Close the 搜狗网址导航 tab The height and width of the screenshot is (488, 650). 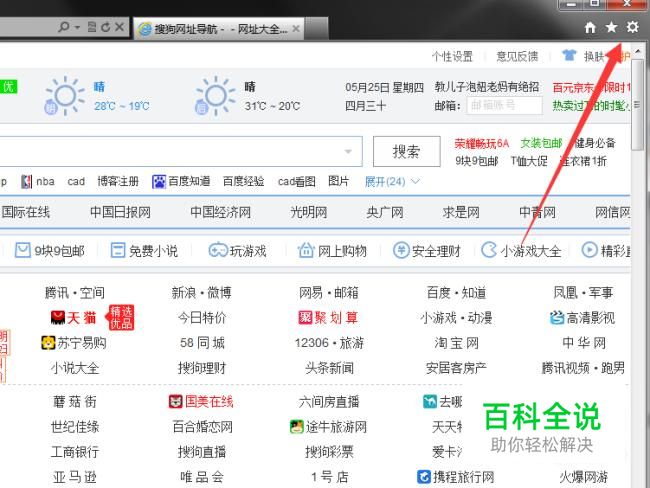pos(296,29)
